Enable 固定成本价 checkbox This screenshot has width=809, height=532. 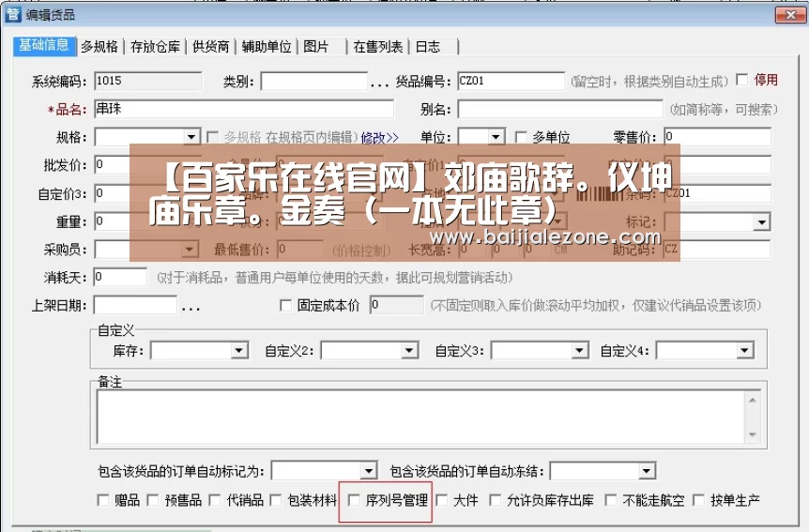(285, 305)
